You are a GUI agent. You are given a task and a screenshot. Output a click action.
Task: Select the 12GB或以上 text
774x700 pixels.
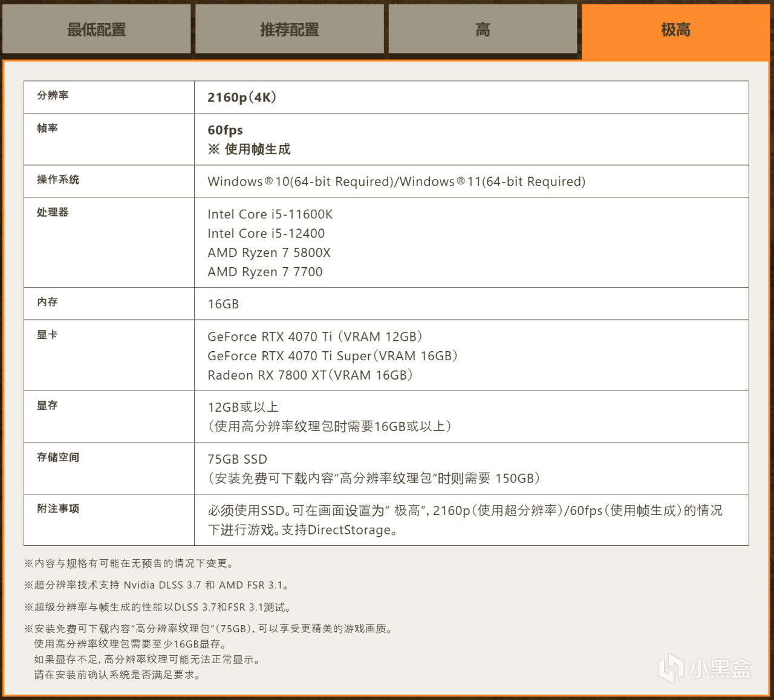pyautogui.click(x=243, y=407)
